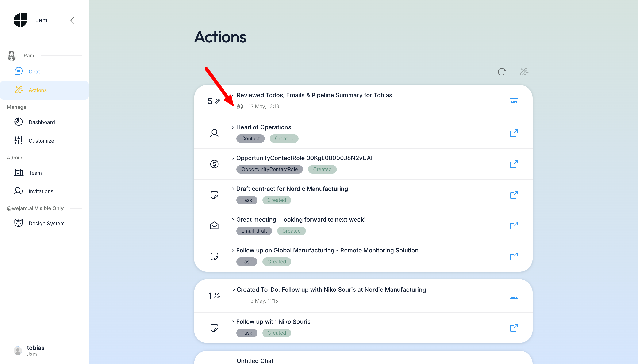Open Head of Operations in external link

514,133
